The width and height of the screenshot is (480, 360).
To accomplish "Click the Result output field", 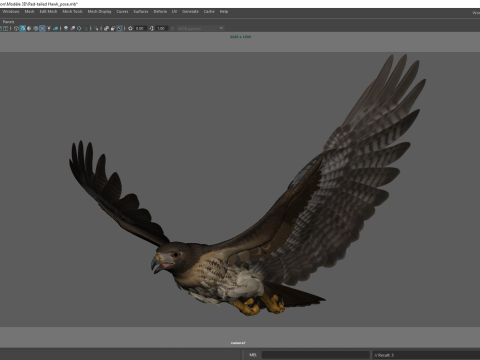I will 426,355.
